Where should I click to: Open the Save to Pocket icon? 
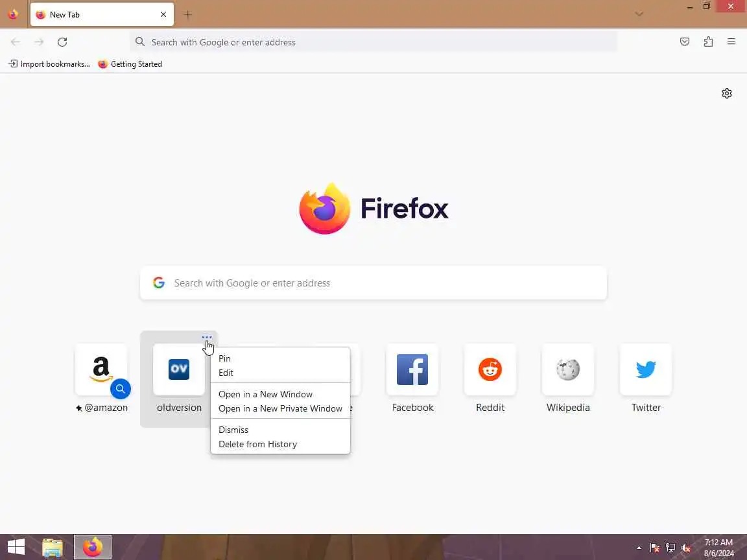685,42
